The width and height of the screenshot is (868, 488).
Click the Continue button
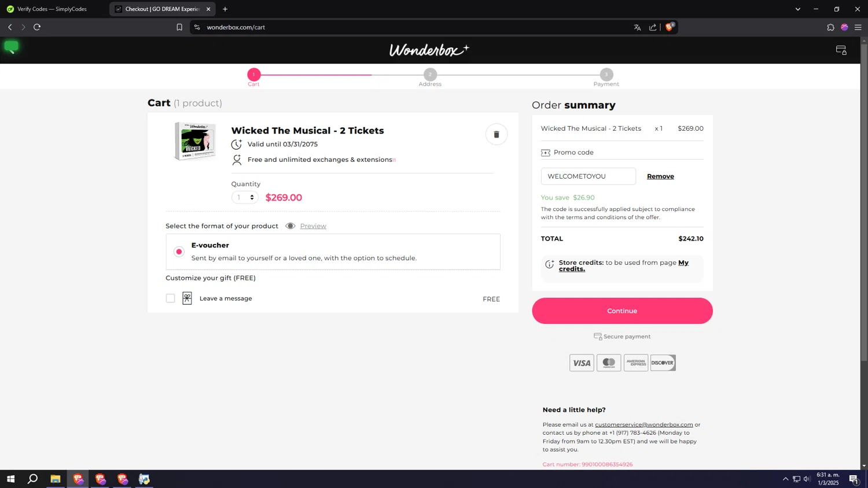point(622,311)
